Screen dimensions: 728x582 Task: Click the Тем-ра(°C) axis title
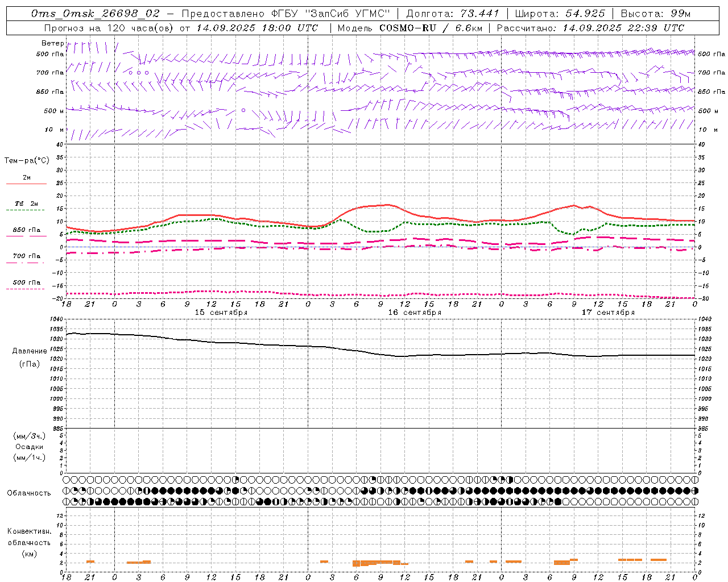click(x=27, y=161)
